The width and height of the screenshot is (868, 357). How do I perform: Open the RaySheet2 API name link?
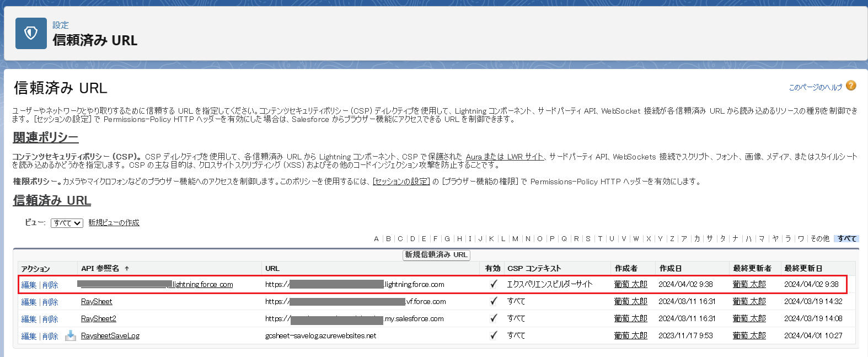tap(98, 319)
